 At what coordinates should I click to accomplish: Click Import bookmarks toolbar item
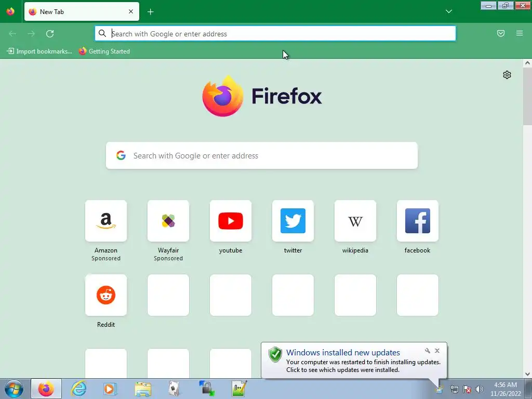point(39,51)
